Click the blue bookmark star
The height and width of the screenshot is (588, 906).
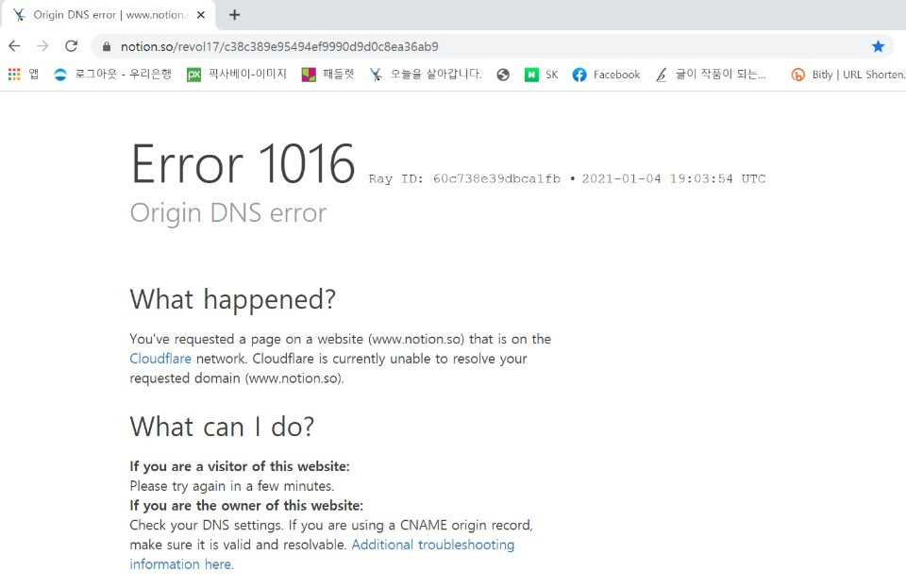879,46
